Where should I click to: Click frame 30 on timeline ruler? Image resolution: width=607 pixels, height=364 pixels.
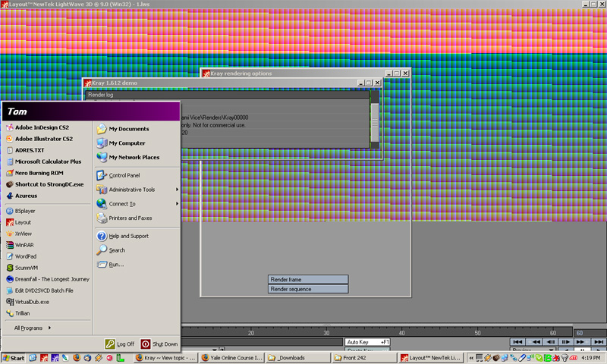click(x=327, y=333)
